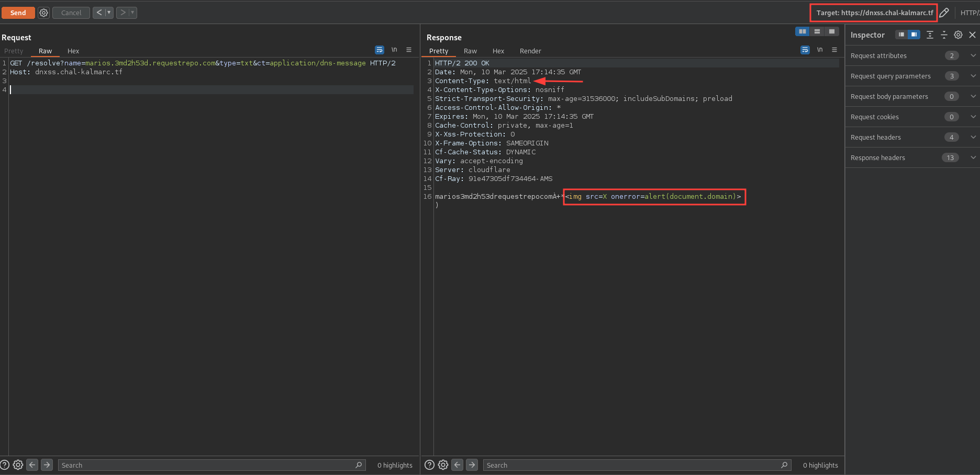
Task: Open Inspector settings gear
Action: [958, 35]
